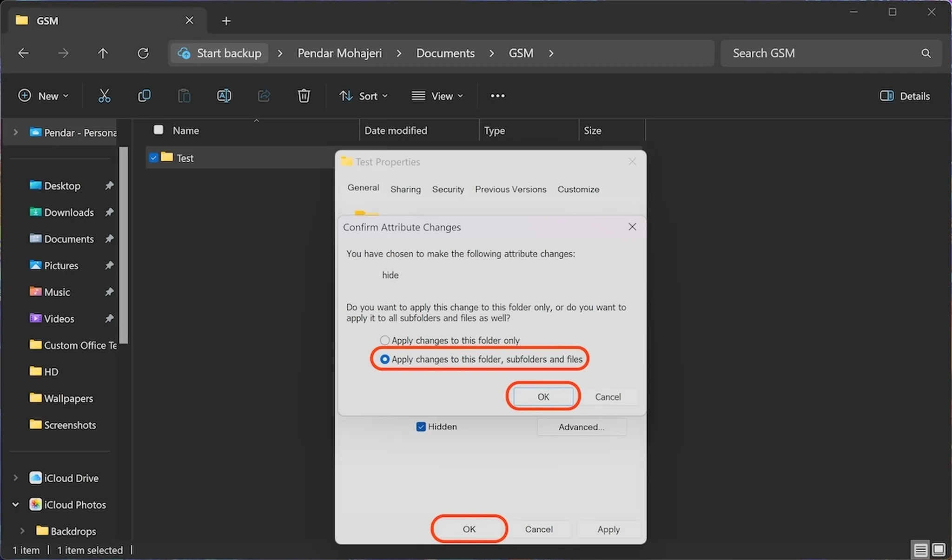Open the See more three-dots menu

click(x=497, y=96)
